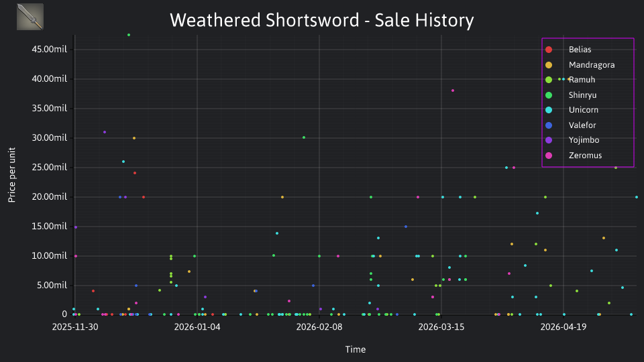Click the Price per unit axis title
The image size is (644, 362).
[12, 175]
